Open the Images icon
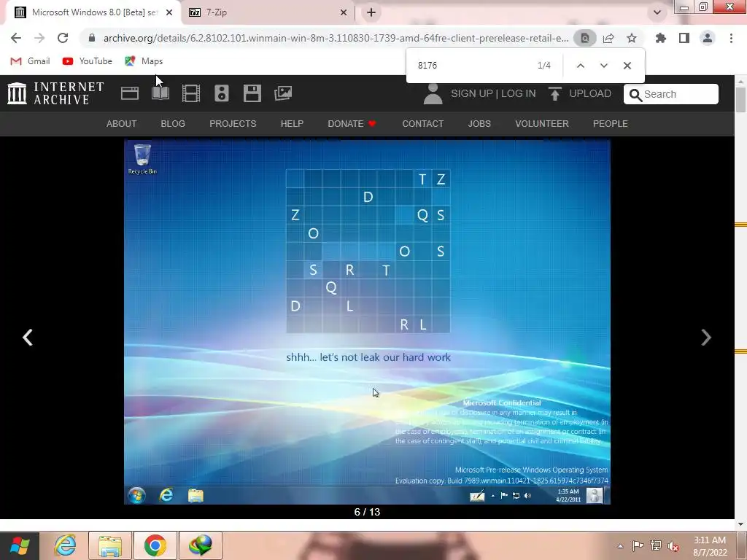The image size is (747, 560). pyautogui.click(x=283, y=93)
